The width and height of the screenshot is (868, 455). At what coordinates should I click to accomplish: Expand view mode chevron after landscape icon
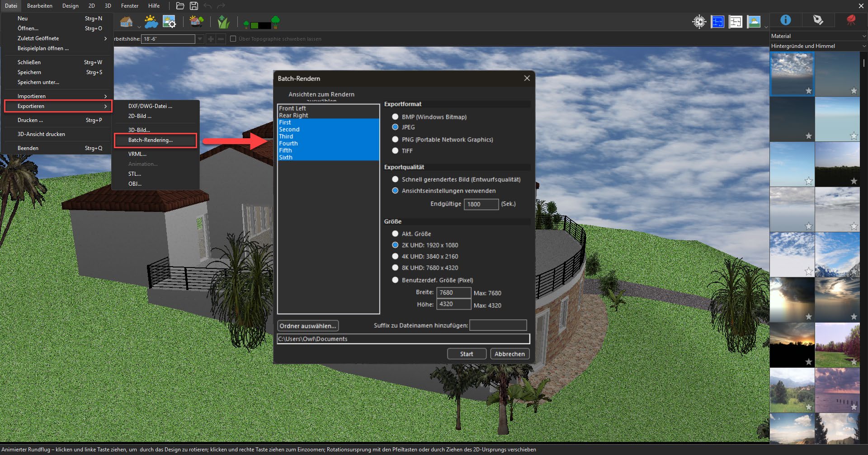point(766,27)
